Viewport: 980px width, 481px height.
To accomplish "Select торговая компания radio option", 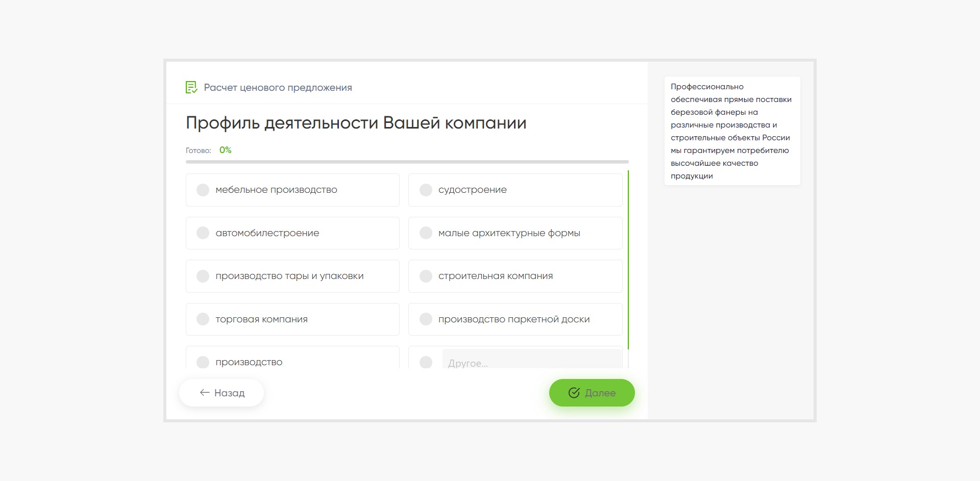I will 292,319.
